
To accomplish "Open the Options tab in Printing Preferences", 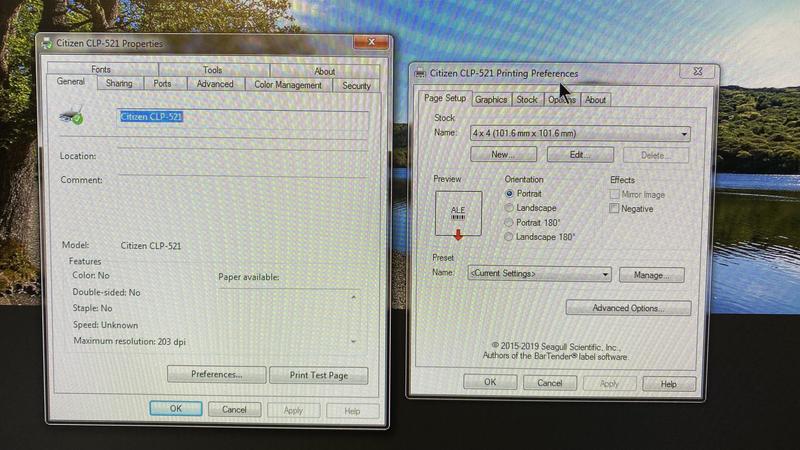I will point(562,100).
